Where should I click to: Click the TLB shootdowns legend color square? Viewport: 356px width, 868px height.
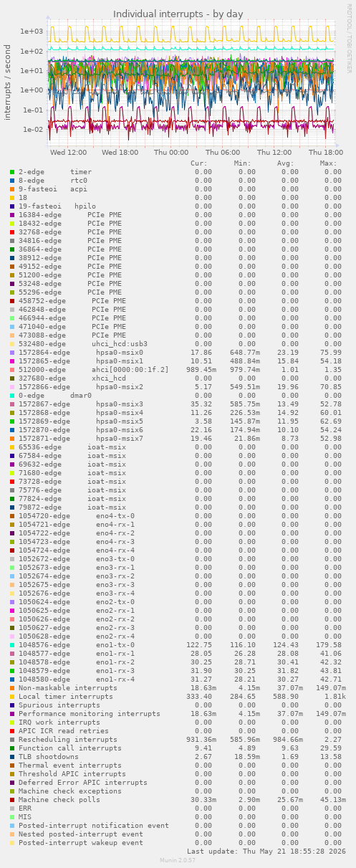coord(12,757)
